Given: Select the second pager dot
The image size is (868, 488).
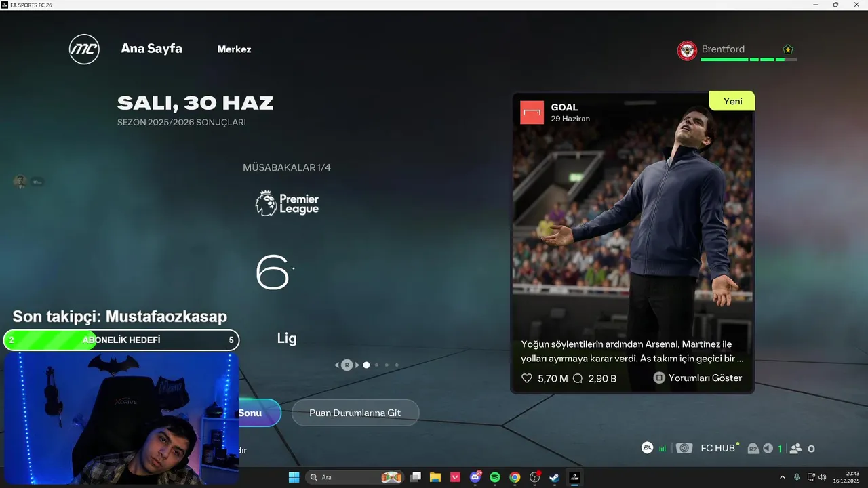Looking at the screenshot, I should (377, 365).
